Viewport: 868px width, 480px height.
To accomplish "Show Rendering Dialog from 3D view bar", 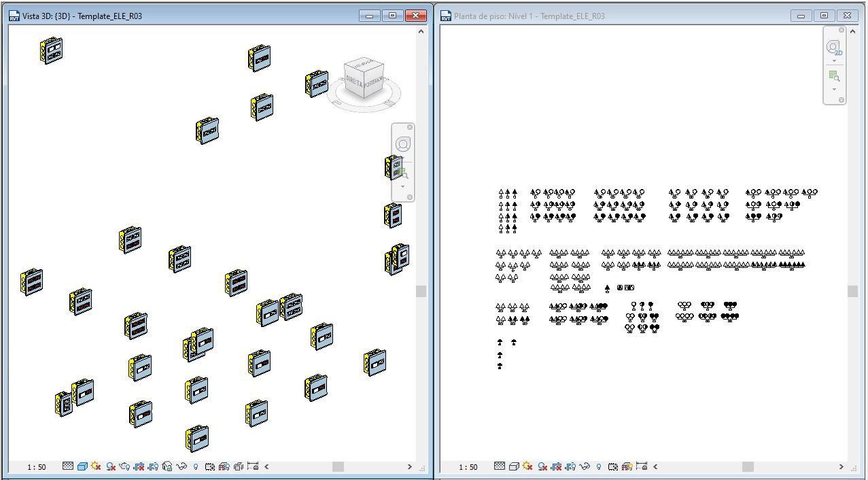I will pyautogui.click(x=124, y=466).
